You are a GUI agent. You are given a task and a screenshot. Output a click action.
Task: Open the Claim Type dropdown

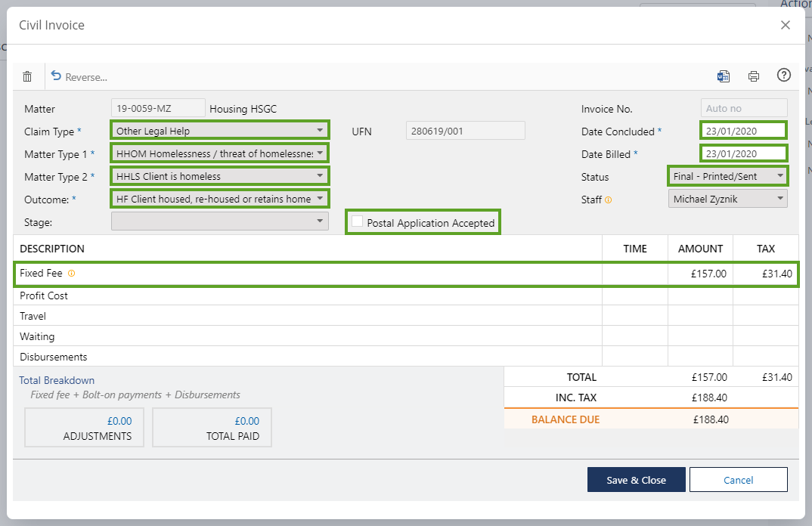pos(220,131)
